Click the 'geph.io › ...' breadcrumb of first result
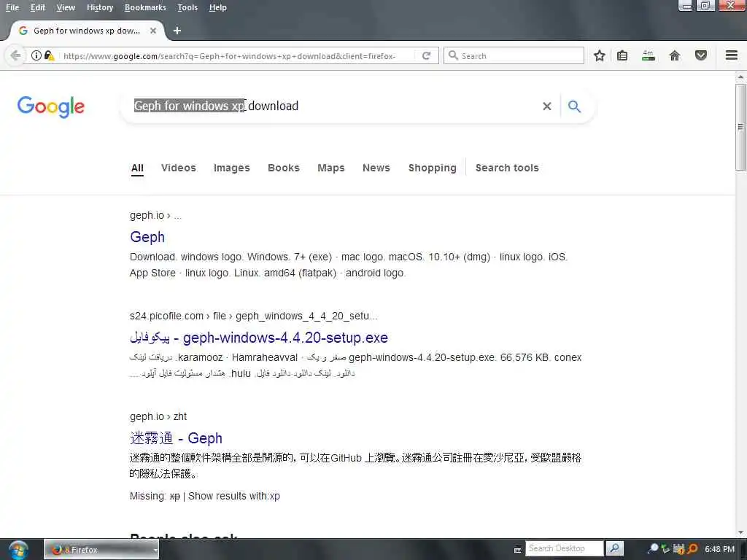 point(155,215)
